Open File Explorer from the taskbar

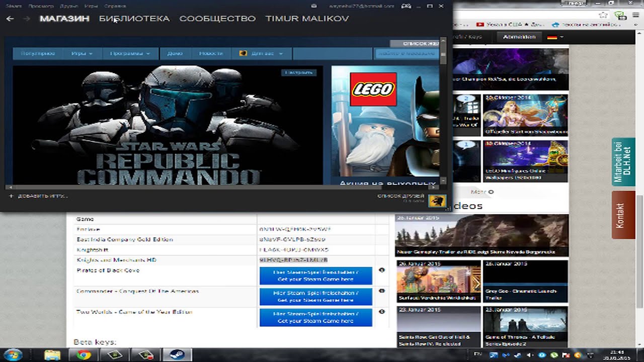(52, 354)
